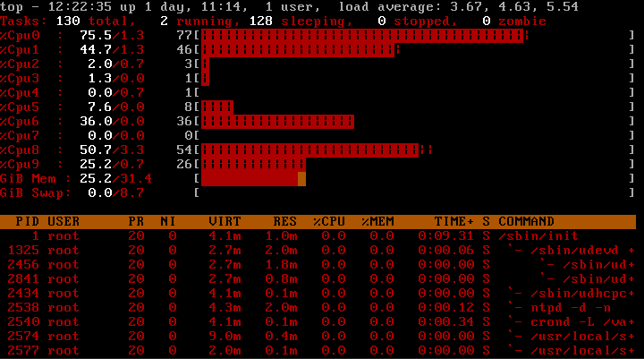This screenshot has width=644, height=359.
Task: Click TIME+ value 0:00.12 for ntpd
Action: (x=446, y=308)
